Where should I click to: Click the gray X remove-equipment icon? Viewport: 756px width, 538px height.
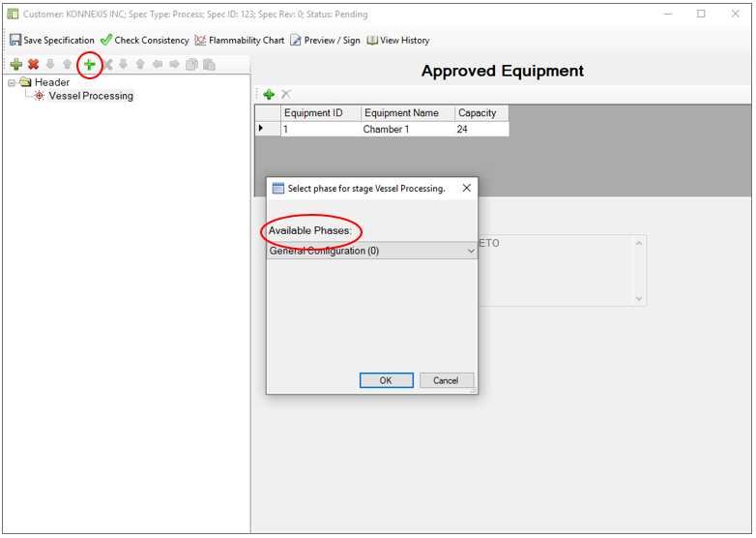click(285, 94)
